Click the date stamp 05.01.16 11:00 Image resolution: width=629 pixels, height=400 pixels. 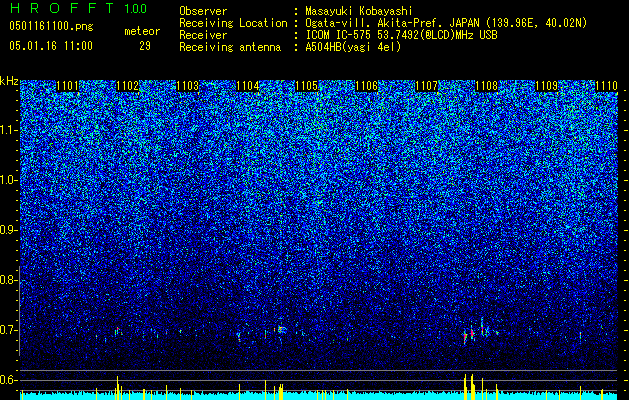(x=51, y=46)
